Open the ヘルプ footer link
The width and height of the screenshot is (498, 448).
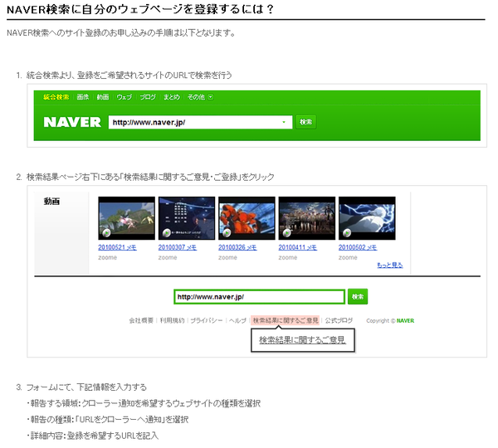click(x=237, y=320)
